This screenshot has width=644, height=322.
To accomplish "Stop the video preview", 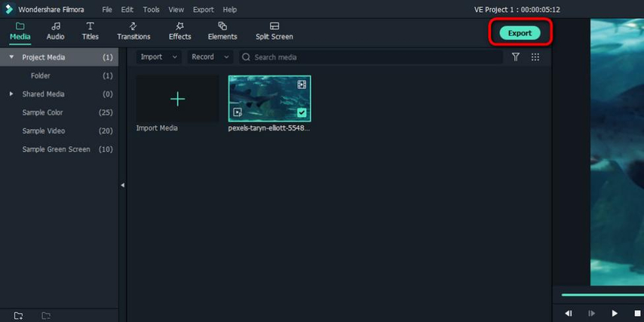I will point(638,314).
